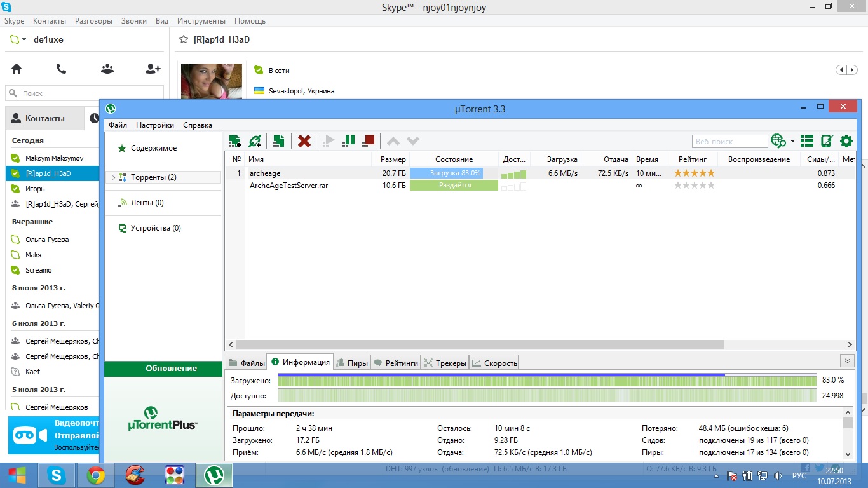Click the Загружено pieces progress bar
868x488 pixels.
(547, 380)
